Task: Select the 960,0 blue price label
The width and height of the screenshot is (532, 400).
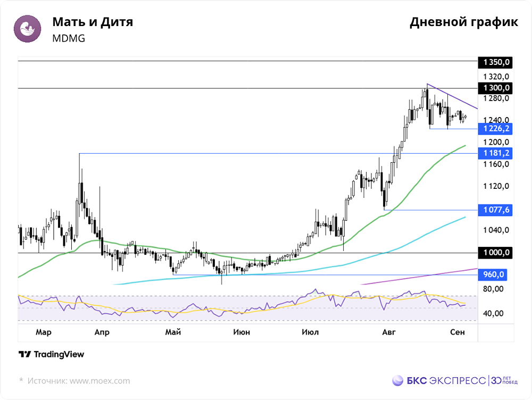Action: [x=493, y=274]
